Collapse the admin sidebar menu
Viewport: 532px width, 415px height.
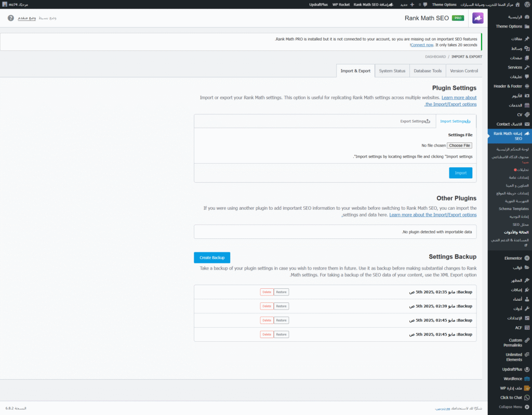tap(511, 407)
